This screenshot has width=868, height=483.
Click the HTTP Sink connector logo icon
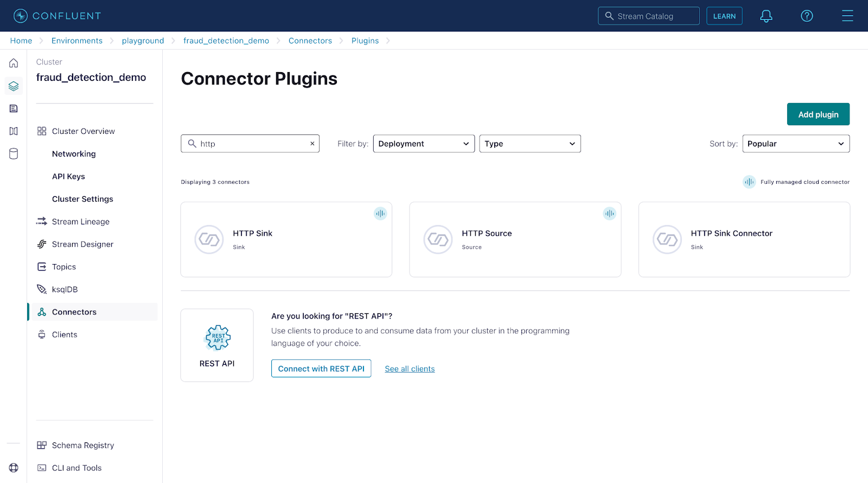pyautogui.click(x=209, y=239)
